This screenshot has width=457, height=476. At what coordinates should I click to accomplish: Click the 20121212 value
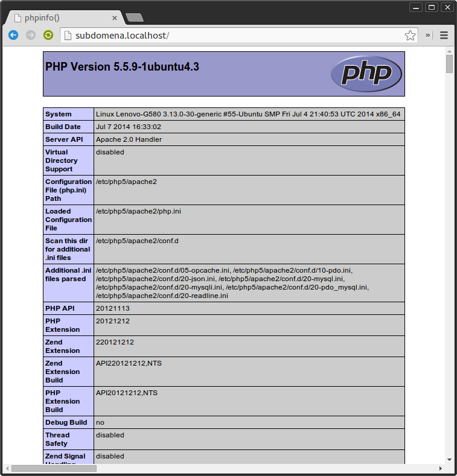tap(113, 321)
